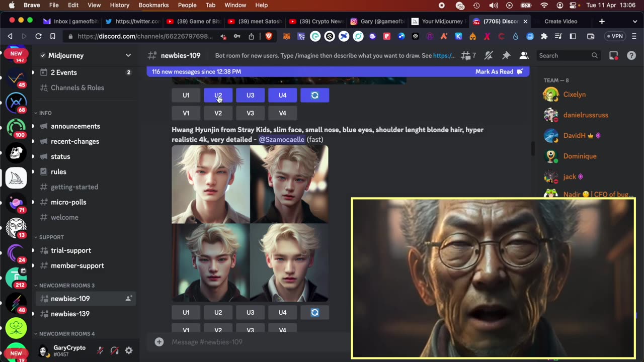Collapse NEWCOMER ROOMS 3 category
Image resolution: width=644 pixels, height=362 pixels.
(x=64, y=286)
